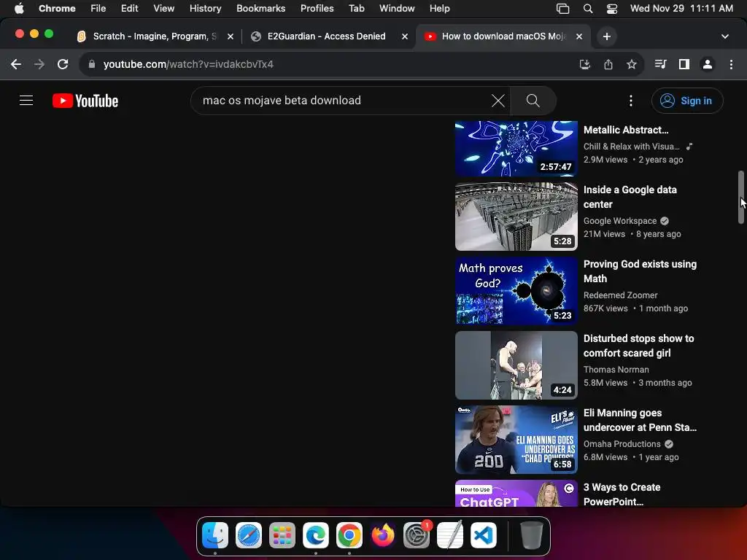Image resolution: width=747 pixels, height=560 pixels.
Task: Open the Bookmarks menu
Action: click(x=260, y=8)
